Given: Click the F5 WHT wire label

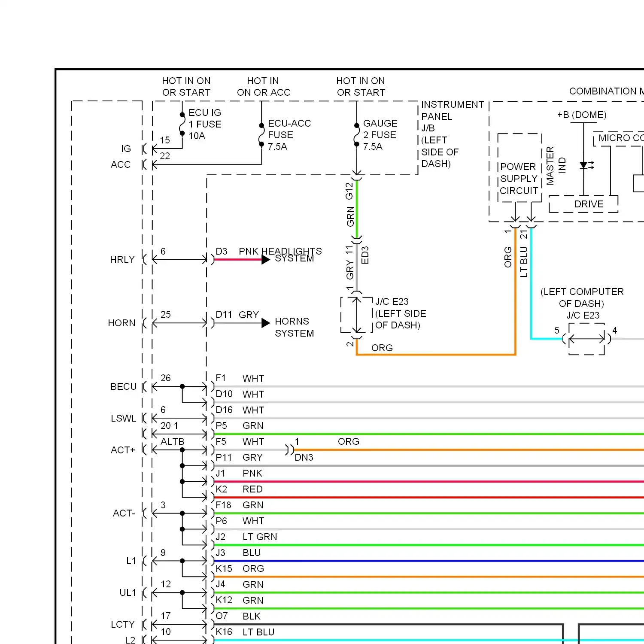Looking at the screenshot, I should pos(240,441).
